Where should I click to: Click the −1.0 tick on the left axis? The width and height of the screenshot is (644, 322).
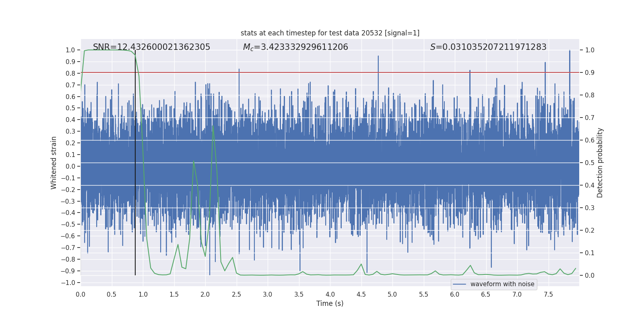tap(68, 283)
